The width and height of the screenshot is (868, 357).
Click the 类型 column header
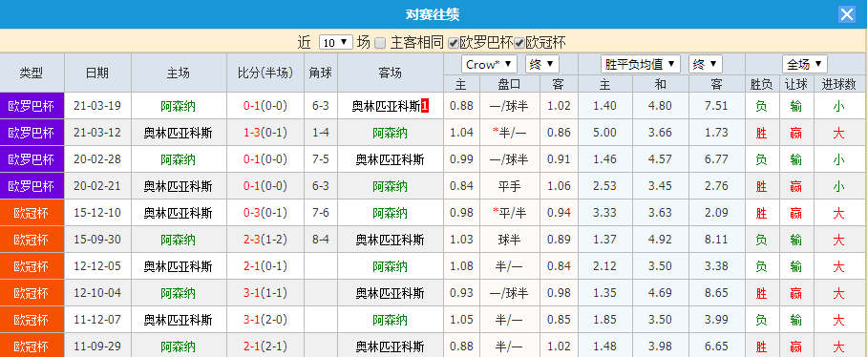pyautogui.click(x=32, y=73)
